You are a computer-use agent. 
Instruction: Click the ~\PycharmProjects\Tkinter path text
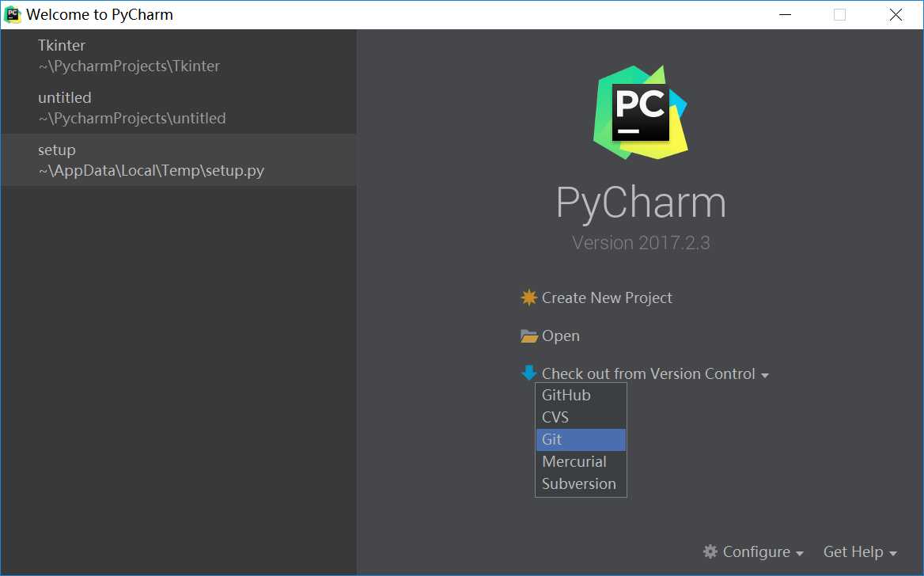(x=129, y=66)
